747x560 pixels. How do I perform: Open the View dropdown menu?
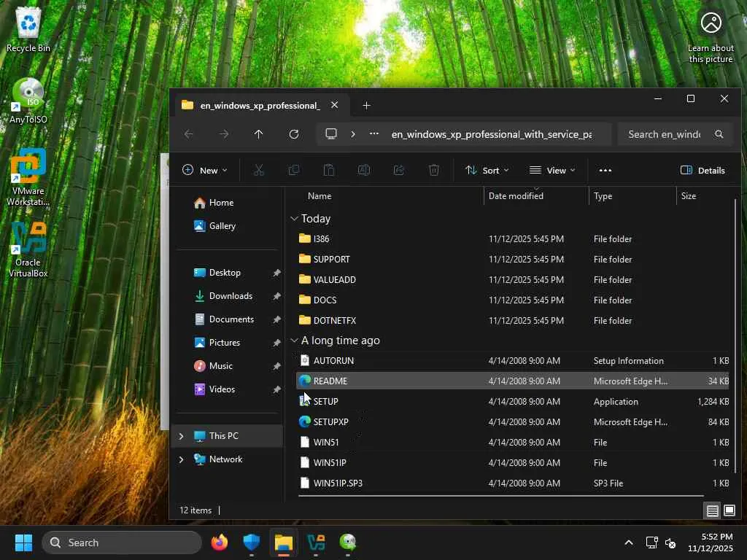552,170
